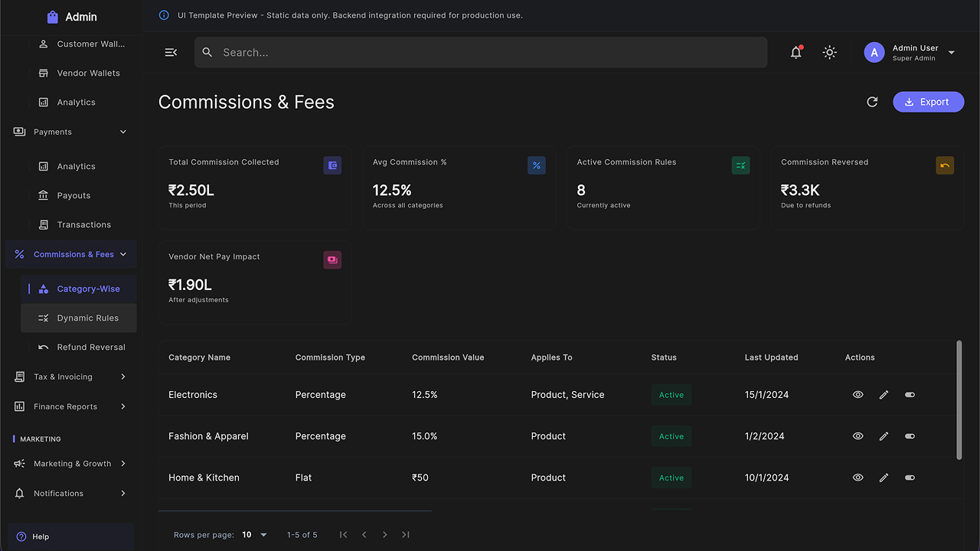Image resolution: width=980 pixels, height=551 pixels.
Task: Edit the Fashion & Apparel commission row
Action: (884, 436)
